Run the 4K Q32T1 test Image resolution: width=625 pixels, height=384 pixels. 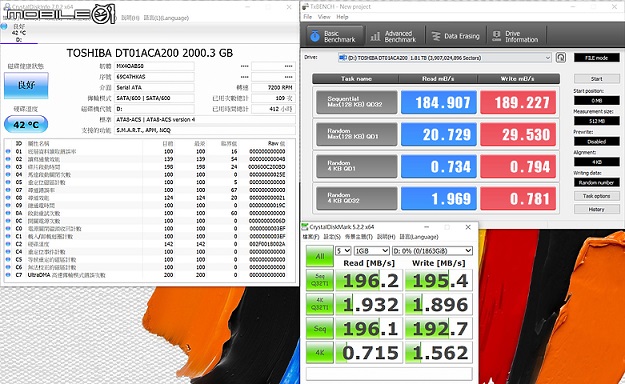point(320,304)
